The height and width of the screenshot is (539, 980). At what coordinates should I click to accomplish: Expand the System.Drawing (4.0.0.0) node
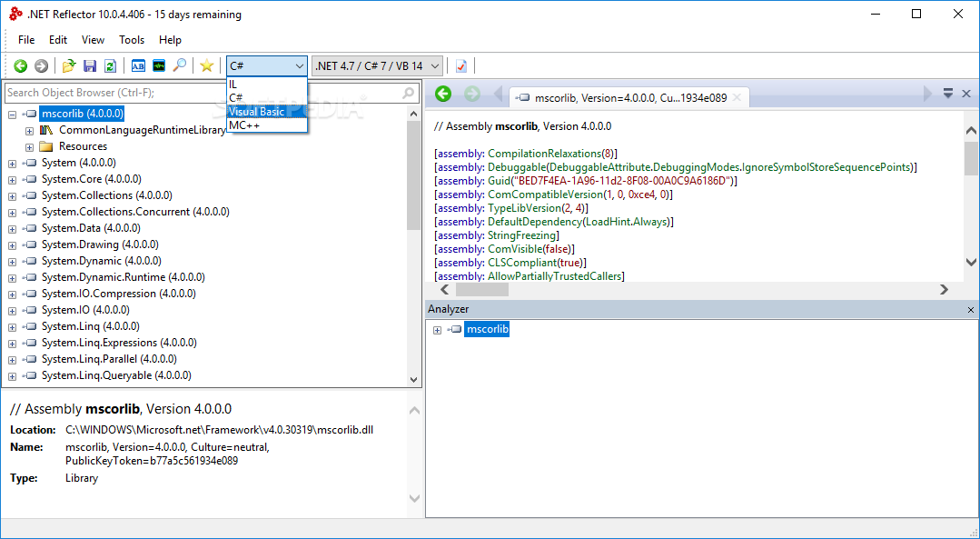[x=12, y=245]
